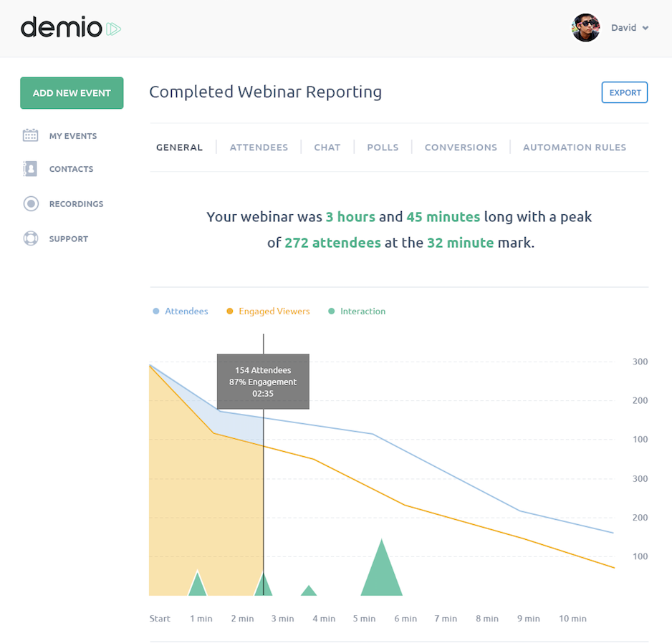
Task: Click the interaction spike near 1 min
Action: [x=198, y=585]
